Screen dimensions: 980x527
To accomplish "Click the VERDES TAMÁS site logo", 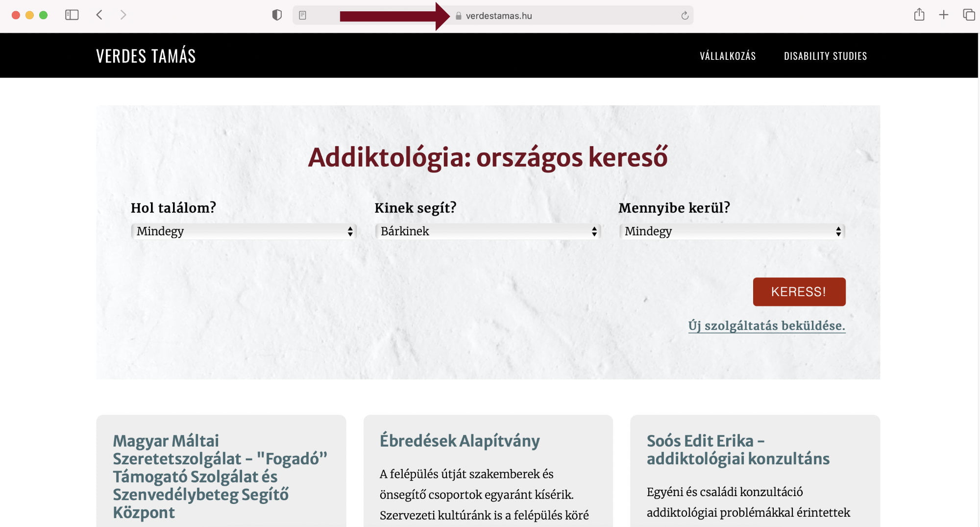I will click(x=146, y=55).
